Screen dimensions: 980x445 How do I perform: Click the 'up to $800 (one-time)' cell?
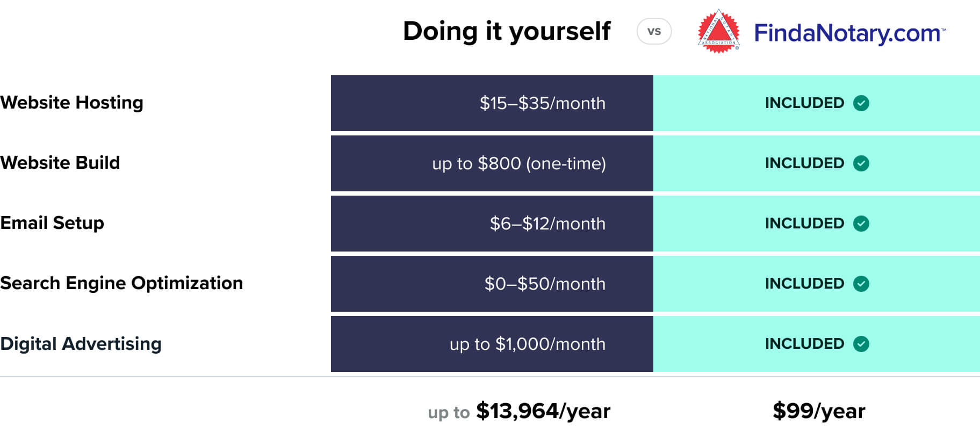pyautogui.click(x=518, y=163)
